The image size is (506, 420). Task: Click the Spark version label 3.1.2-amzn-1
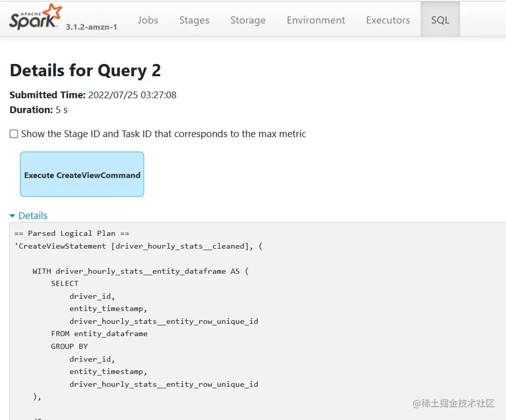tap(92, 27)
